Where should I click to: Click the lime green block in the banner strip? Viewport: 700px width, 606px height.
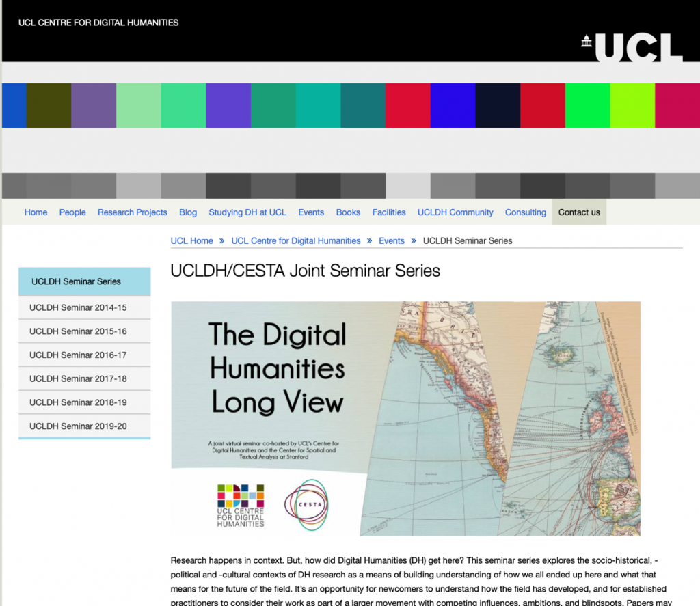632,105
